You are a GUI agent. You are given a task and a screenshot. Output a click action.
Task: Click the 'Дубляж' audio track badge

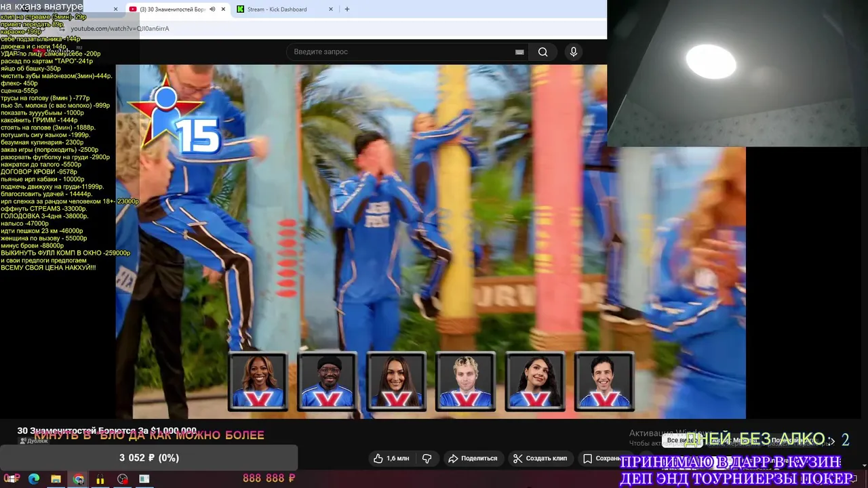pyautogui.click(x=34, y=441)
